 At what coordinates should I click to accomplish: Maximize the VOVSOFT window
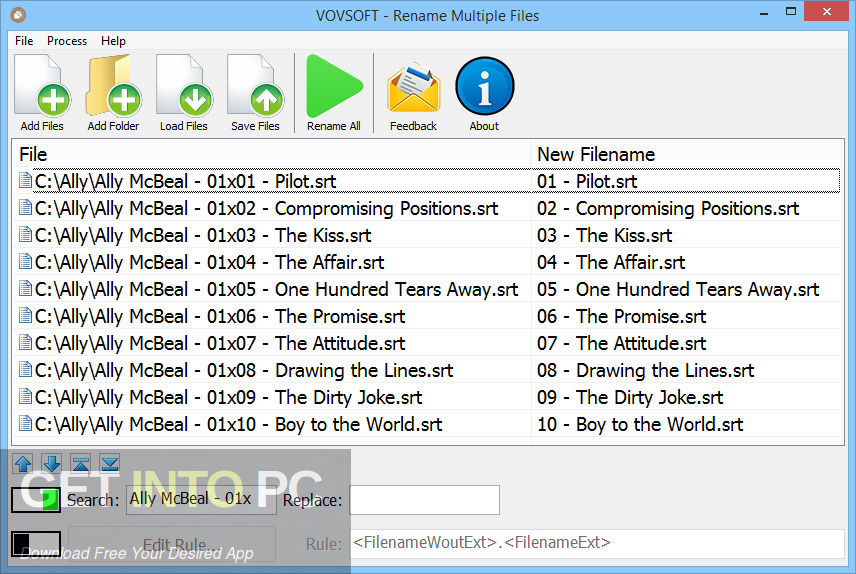790,12
